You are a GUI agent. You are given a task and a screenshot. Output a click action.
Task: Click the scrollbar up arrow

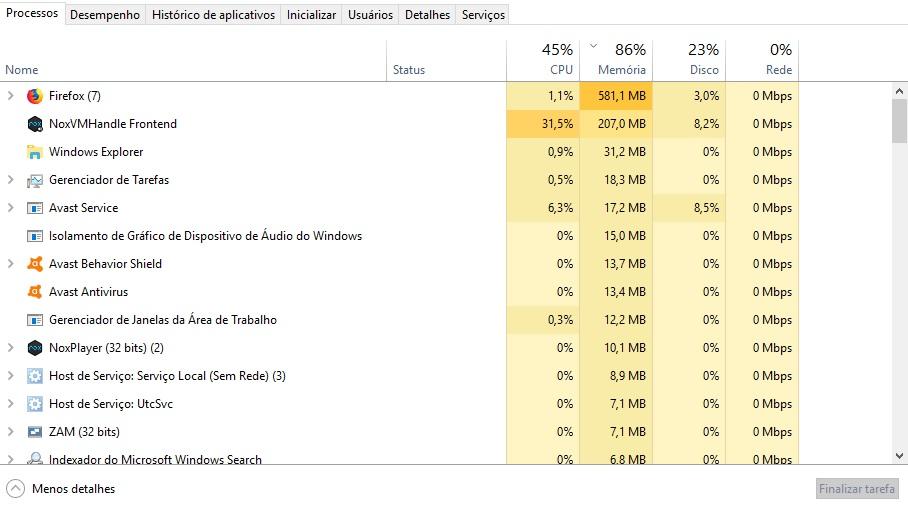[x=899, y=91]
